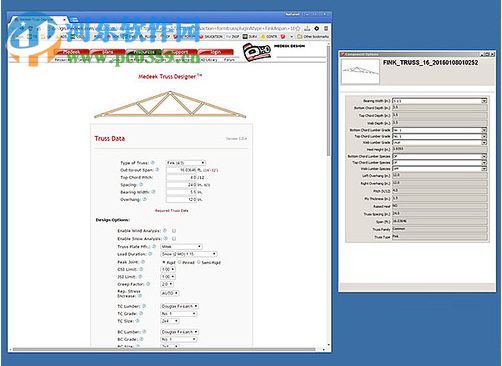Viewport: 502px width, 366px height.
Task: Open help icon beside TC Lumber
Action: point(144,306)
